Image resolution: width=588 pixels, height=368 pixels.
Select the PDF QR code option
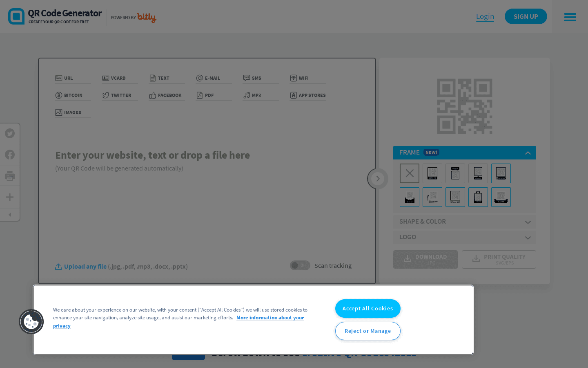point(209,95)
